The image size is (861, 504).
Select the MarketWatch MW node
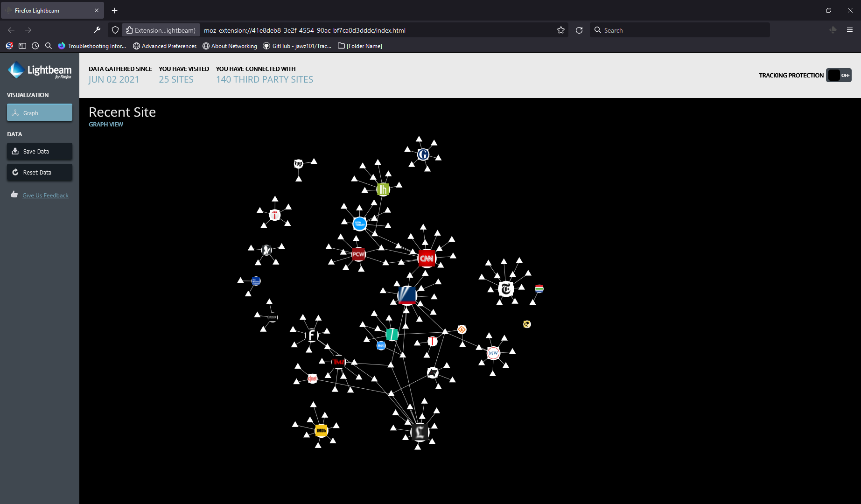tap(493, 353)
